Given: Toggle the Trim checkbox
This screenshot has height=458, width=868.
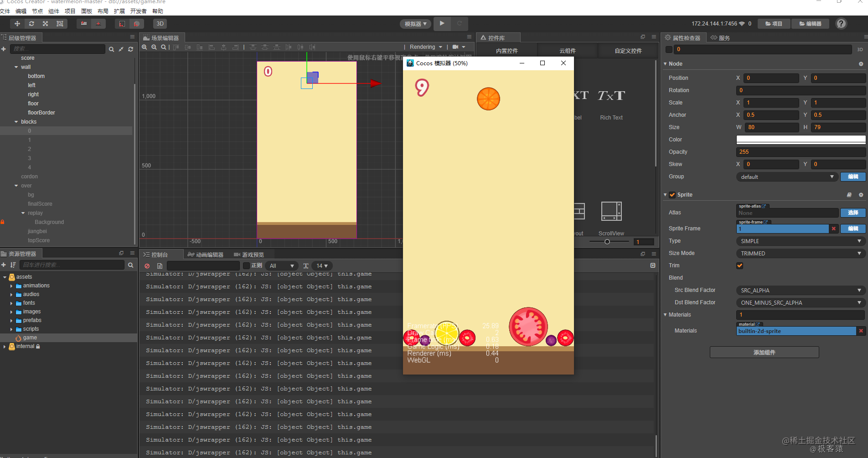Looking at the screenshot, I should pyautogui.click(x=739, y=265).
